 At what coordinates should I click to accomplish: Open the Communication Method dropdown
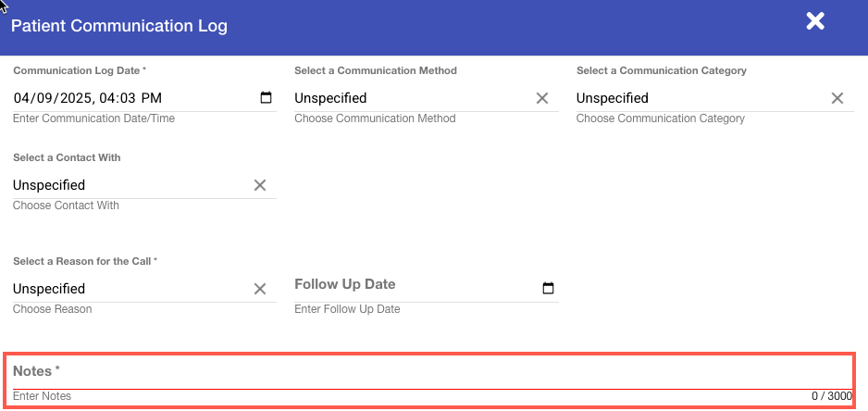[407, 98]
